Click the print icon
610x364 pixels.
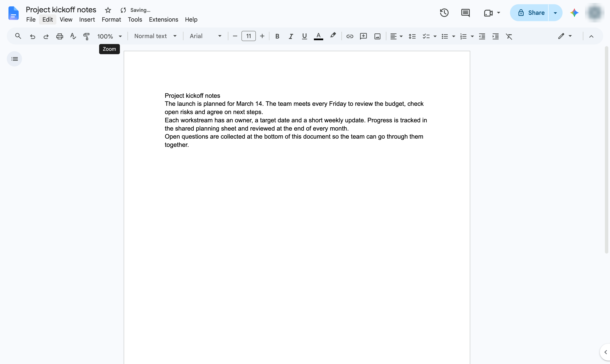(59, 36)
